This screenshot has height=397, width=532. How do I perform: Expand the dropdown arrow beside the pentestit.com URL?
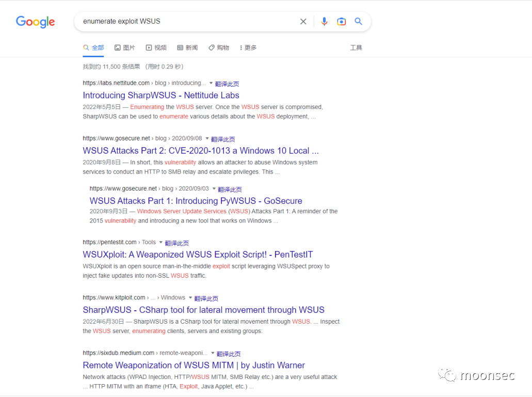click(x=161, y=242)
